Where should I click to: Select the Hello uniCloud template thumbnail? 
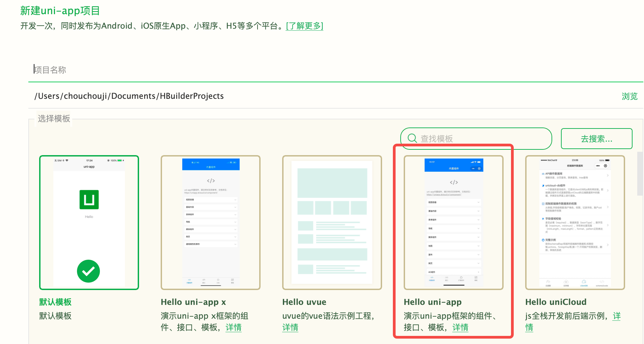[575, 223]
